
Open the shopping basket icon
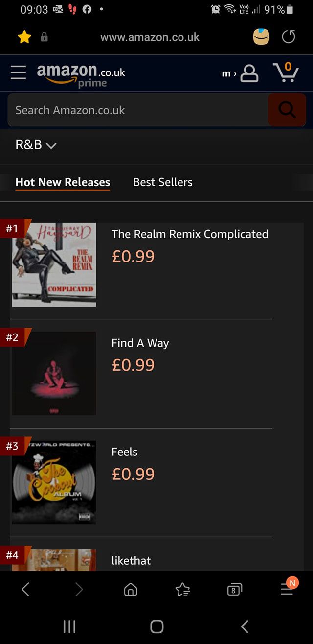(x=286, y=72)
